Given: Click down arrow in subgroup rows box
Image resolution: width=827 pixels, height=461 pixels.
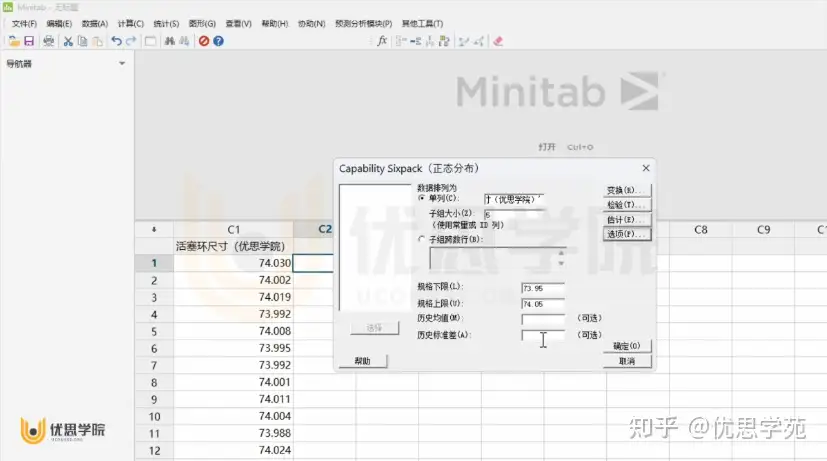Looking at the screenshot, I should point(561,263).
